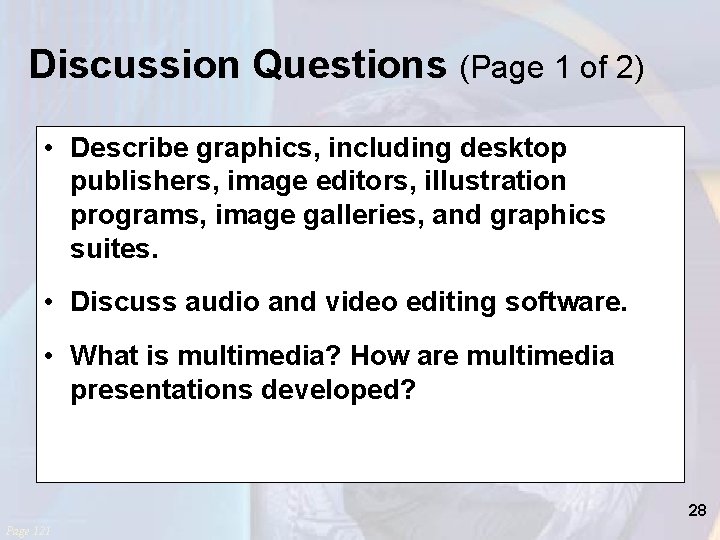Select 'Discuss audio and video editing software.' bullet
This screenshot has height=540, width=720.
[x=349, y=302]
